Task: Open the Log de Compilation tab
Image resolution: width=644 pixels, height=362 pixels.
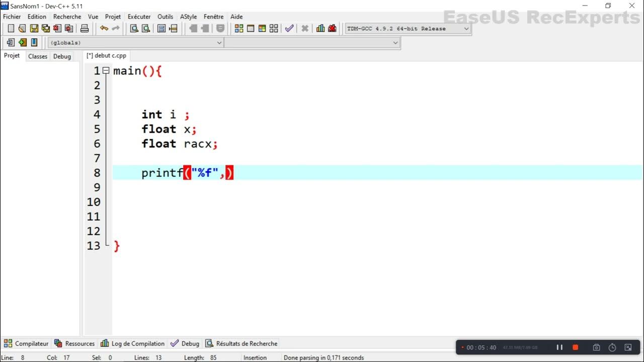Action: coord(133,343)
